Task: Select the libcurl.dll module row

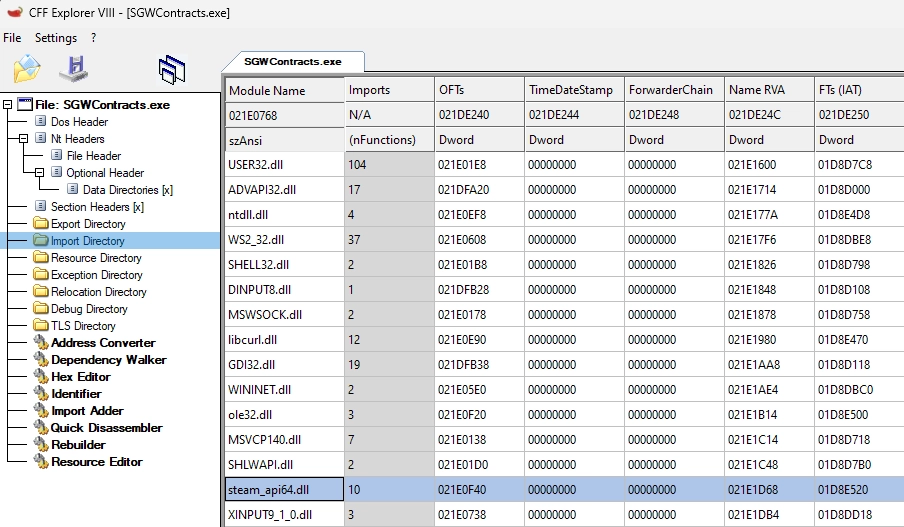Action: tap(564, 340)
